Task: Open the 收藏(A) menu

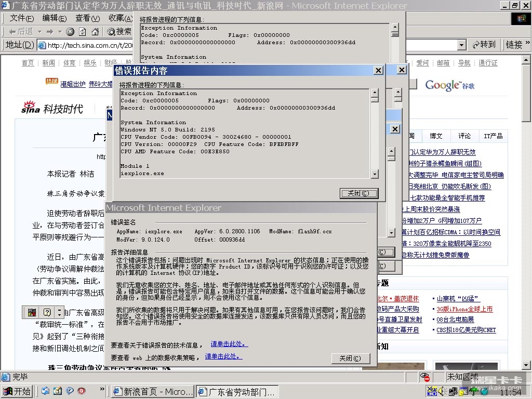Action: pos(121,18)
